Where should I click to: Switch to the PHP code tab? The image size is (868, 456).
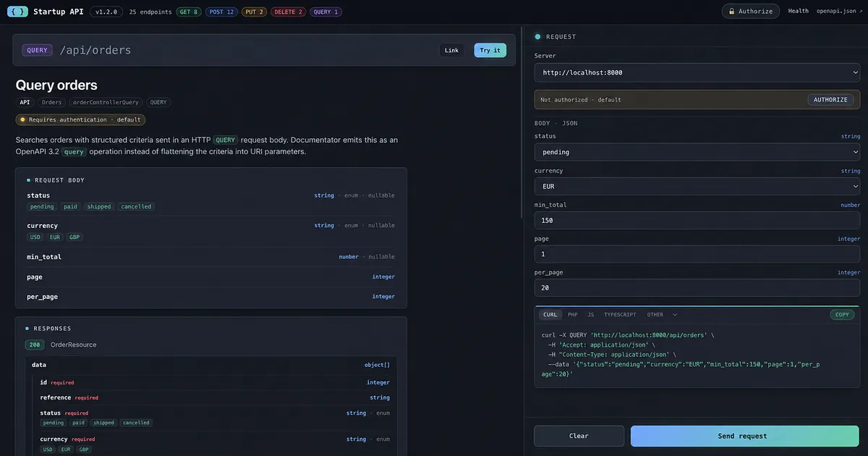pos(573,315)
